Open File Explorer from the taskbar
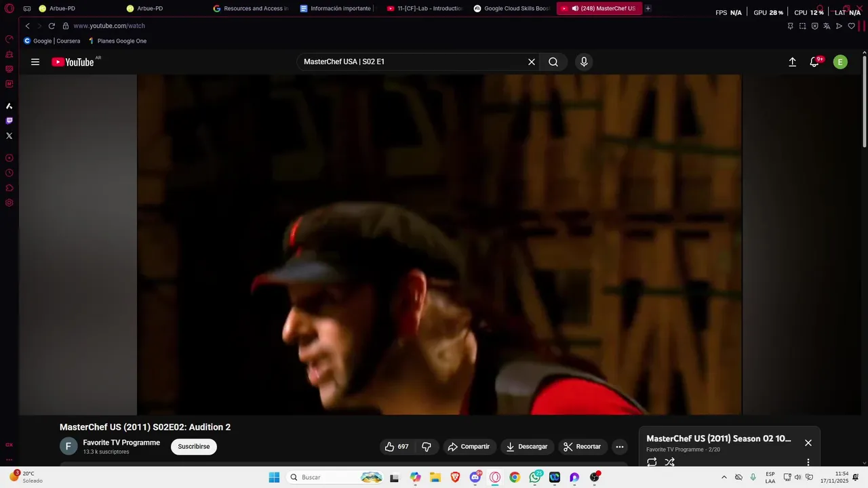 click(435, 477)
